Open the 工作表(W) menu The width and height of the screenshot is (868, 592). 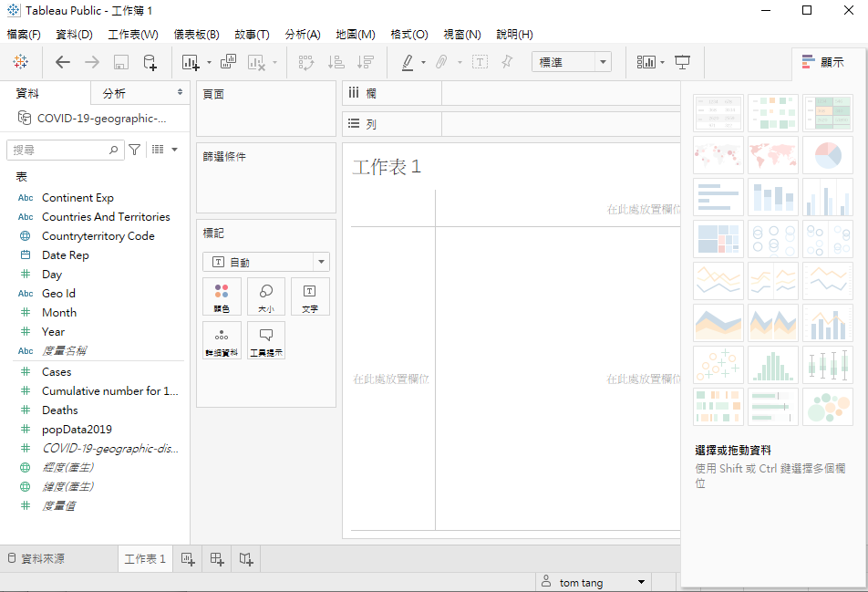(133, 35)
